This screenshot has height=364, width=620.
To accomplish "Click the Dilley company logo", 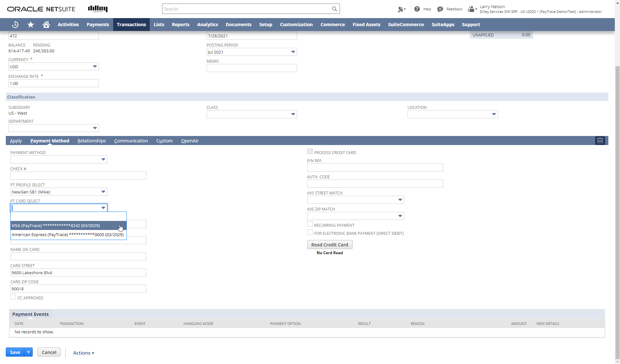I will (x=98, y=9).
